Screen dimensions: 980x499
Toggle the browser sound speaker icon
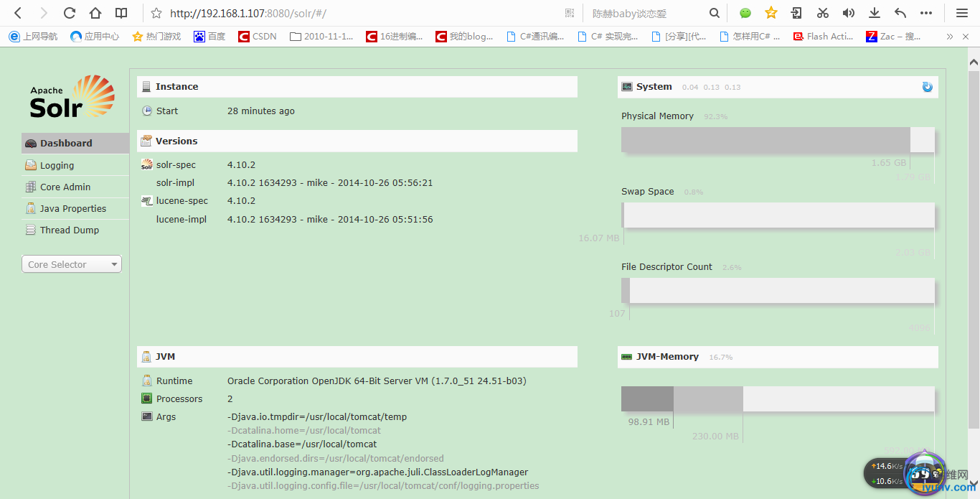click(x=849, y=13)
